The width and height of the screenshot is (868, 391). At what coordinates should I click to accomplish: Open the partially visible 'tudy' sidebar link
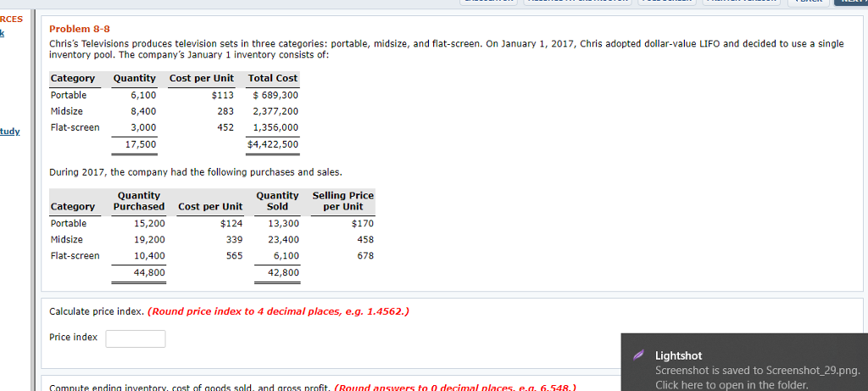coord(10,131)
